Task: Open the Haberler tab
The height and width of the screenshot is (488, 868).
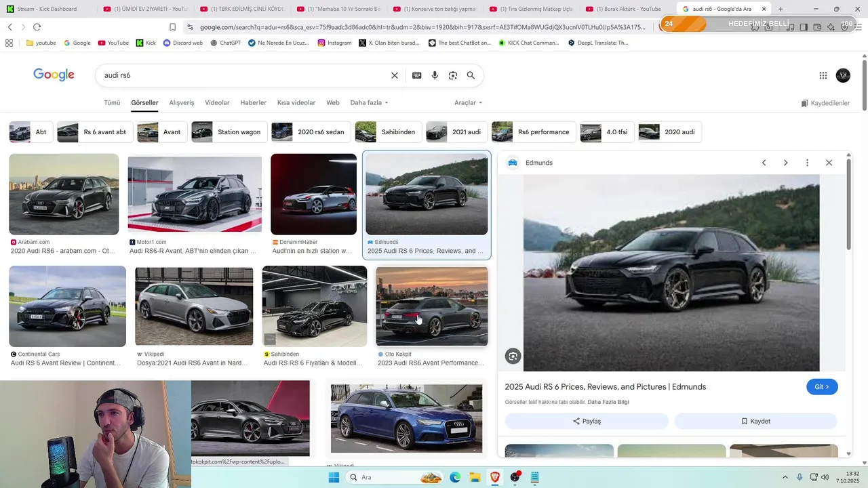Action: click(x=253, y=102)
